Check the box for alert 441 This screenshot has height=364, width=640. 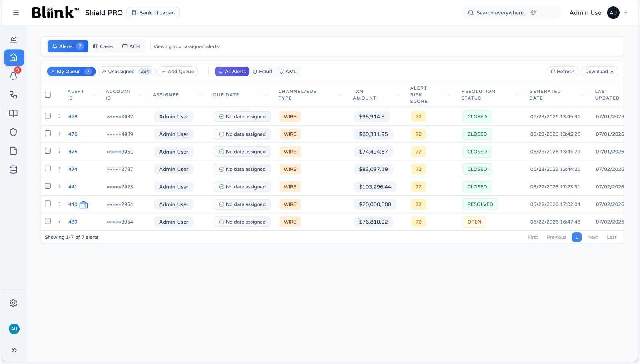48,186
